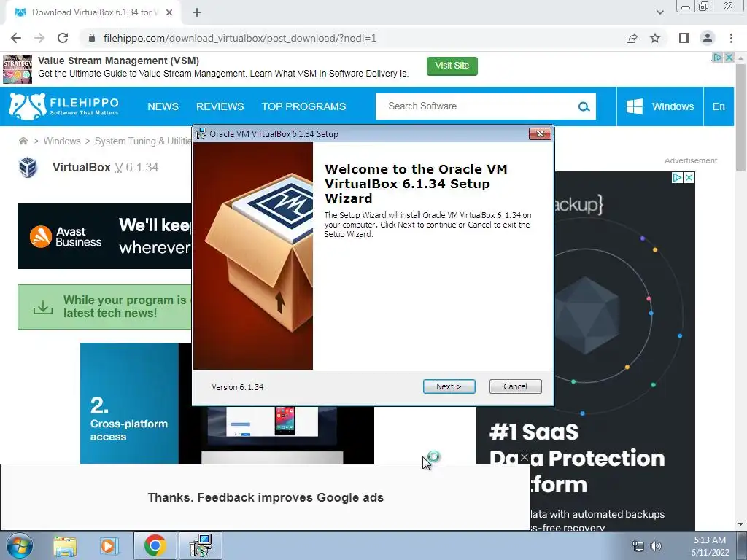Cancel the VirtualBox Setup wizard
The width and height of the screenshot is (747, 560).
[x=515, y=386]
